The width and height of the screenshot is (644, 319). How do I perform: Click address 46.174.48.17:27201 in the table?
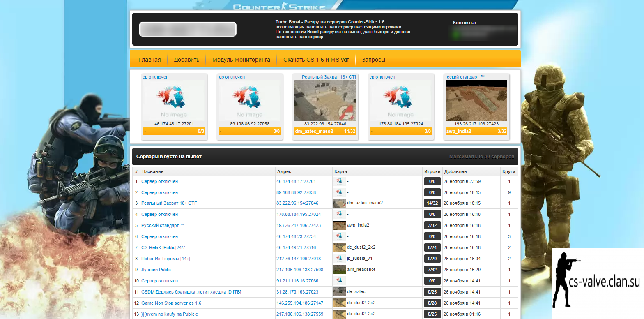click(296, 181)
